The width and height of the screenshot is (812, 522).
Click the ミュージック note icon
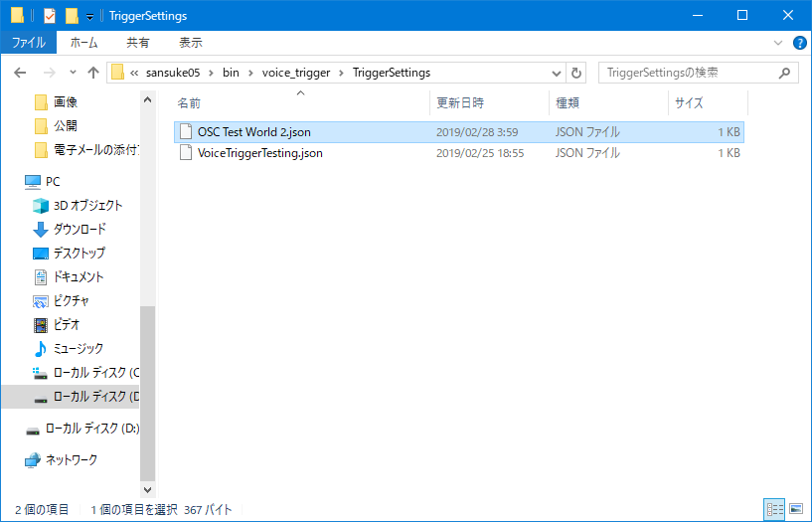coord(41,349)
